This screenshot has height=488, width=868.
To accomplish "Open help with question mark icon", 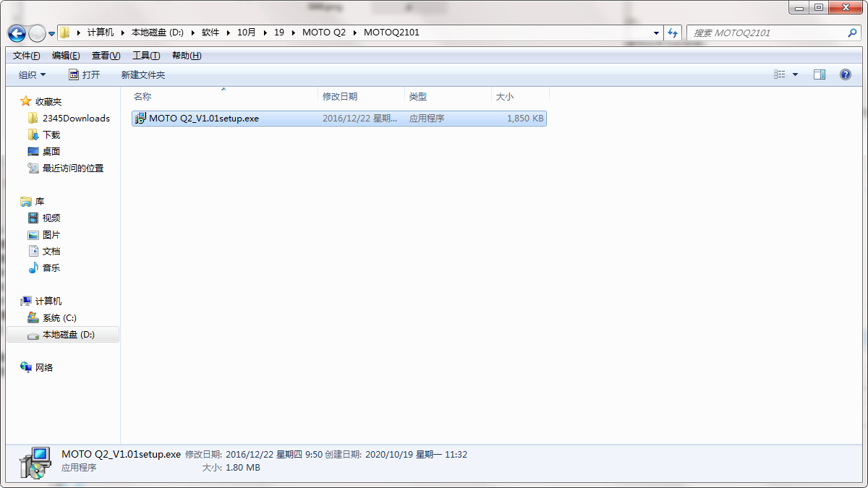I will [x=845, y=74].
